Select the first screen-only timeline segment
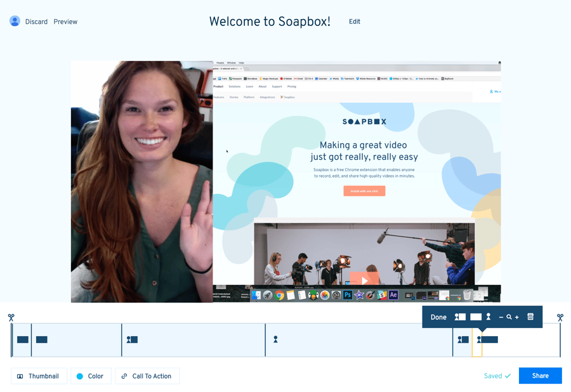This screenshot has width=571, height=392. click(x=22, y=340)
